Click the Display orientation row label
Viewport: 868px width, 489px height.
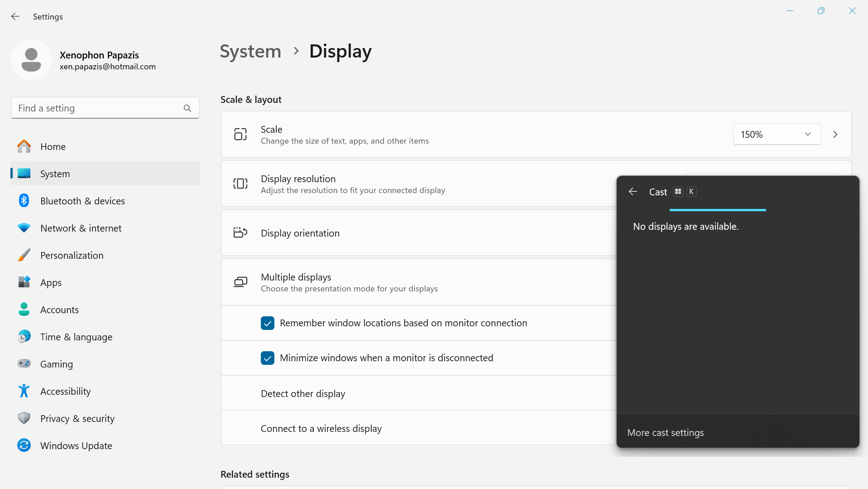[300, 233]
